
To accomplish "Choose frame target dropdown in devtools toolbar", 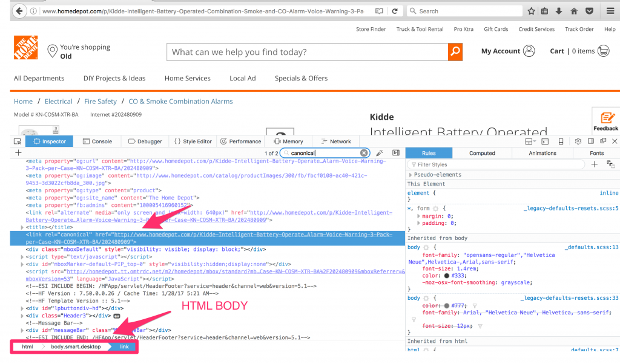I will [x=530, y=141].
